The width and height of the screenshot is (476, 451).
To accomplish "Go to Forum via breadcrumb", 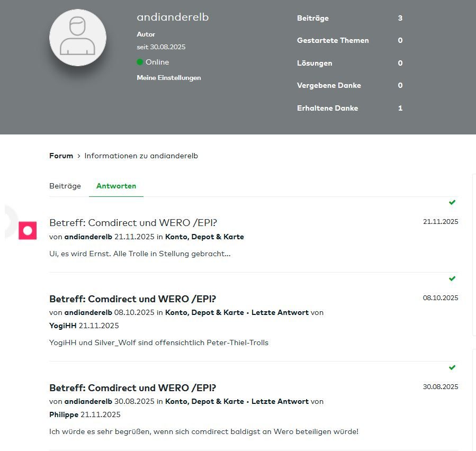I will tap(61, 156).
